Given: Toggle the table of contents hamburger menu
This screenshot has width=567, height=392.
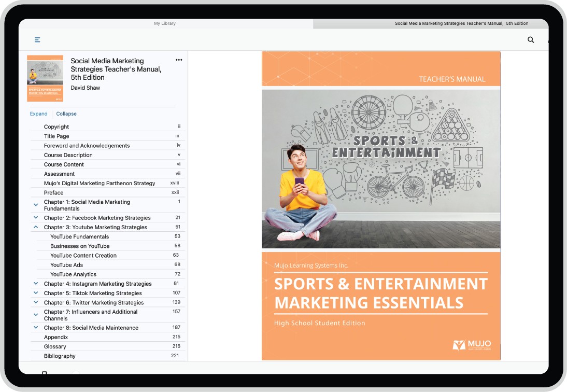Looking at the screenshot, I should [37, 40].
